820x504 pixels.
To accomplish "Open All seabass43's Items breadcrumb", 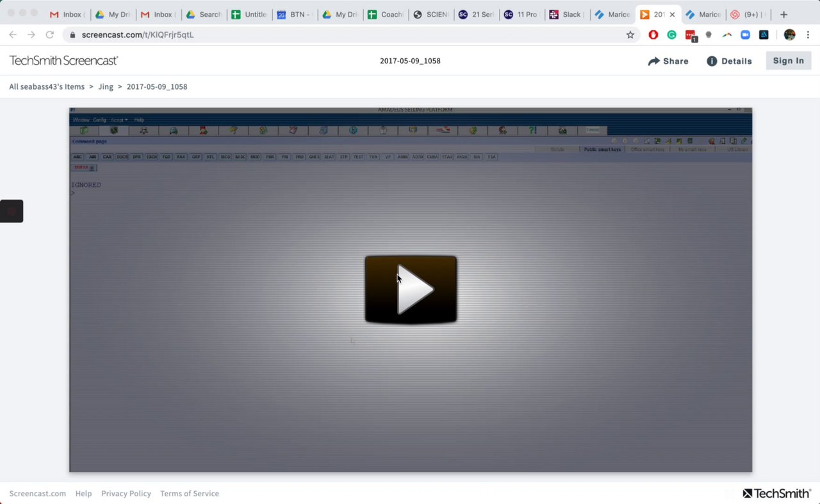I will point(47,86).
